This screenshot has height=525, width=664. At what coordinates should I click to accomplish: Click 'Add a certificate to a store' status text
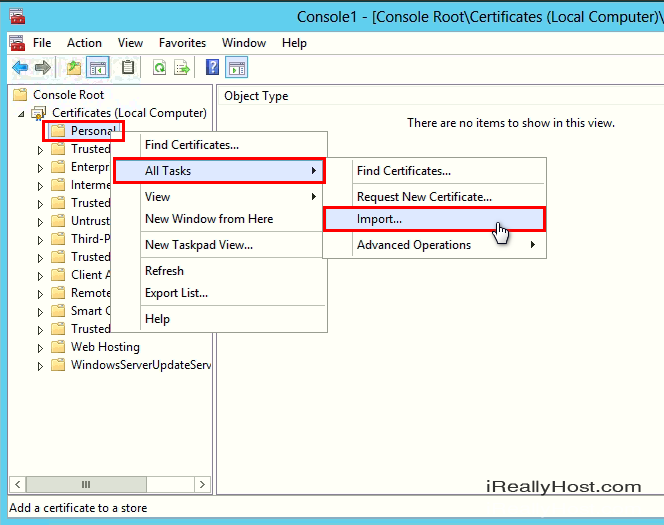pyautogui.click(x=78, y=508)
